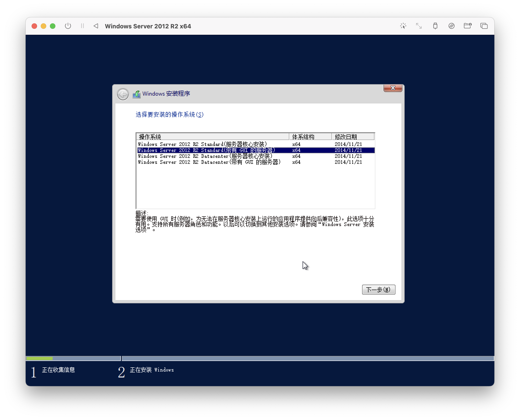
Task: Click the resize window arrows icon
Action: pos(419,26)
